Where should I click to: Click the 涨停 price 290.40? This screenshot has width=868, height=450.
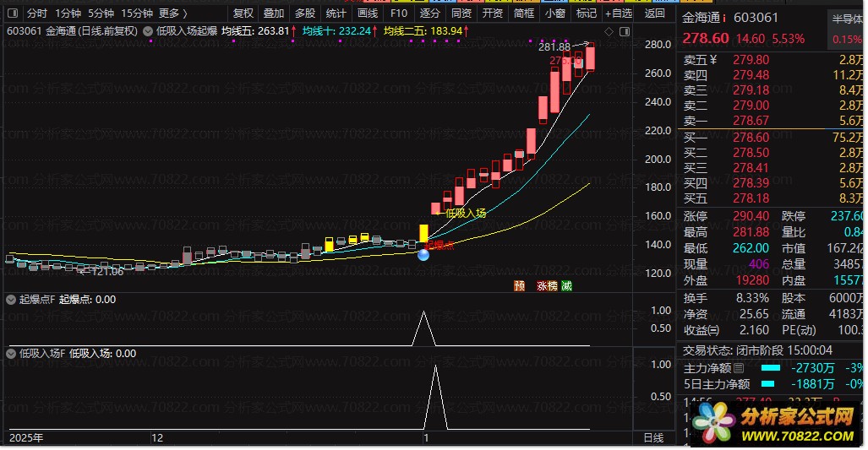(751, 216)
